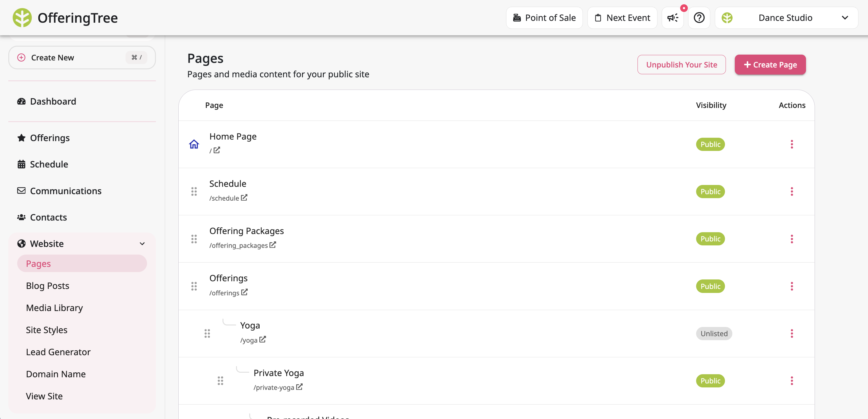This screenshot has height=419, width=868.
Task: Open /yoga external link icon
Action: pos(262,340)
